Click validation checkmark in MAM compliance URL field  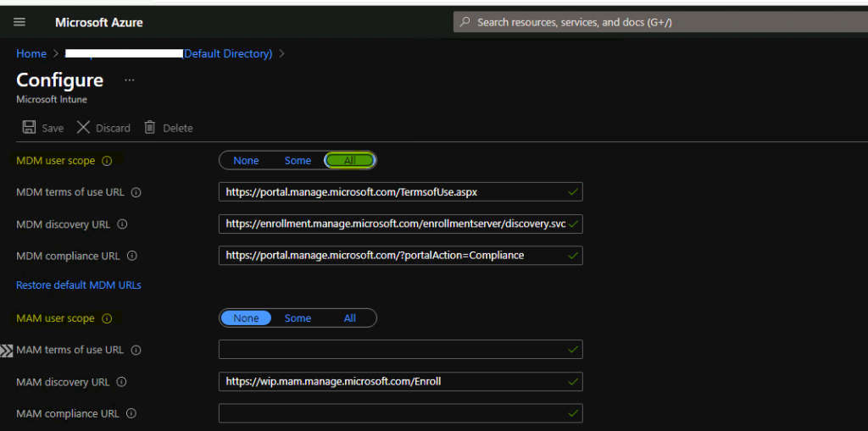tap(573, 413)
